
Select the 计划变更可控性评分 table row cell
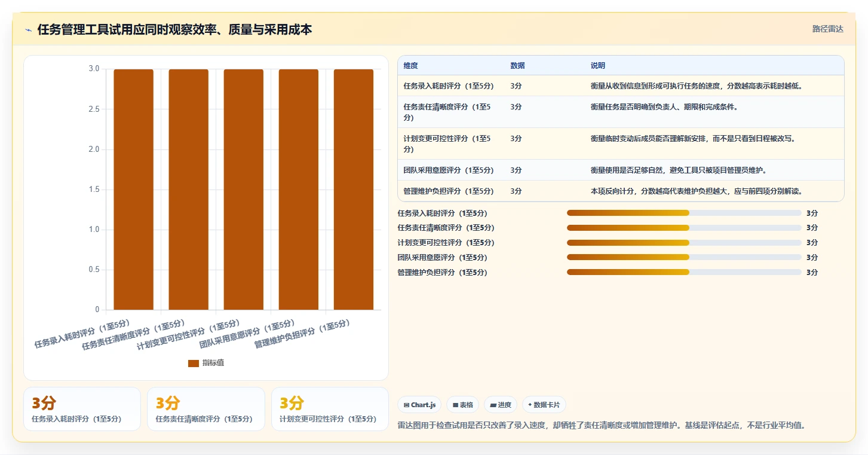tap(451, 143)
